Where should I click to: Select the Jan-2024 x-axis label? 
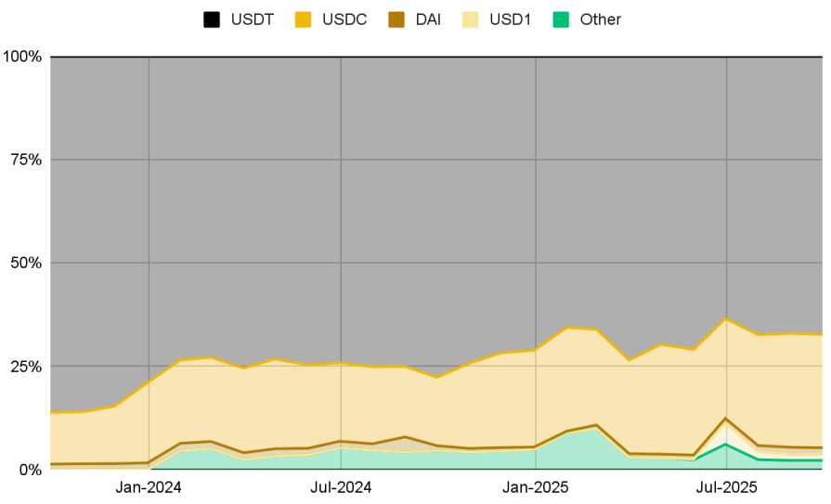tap(149, 487)
